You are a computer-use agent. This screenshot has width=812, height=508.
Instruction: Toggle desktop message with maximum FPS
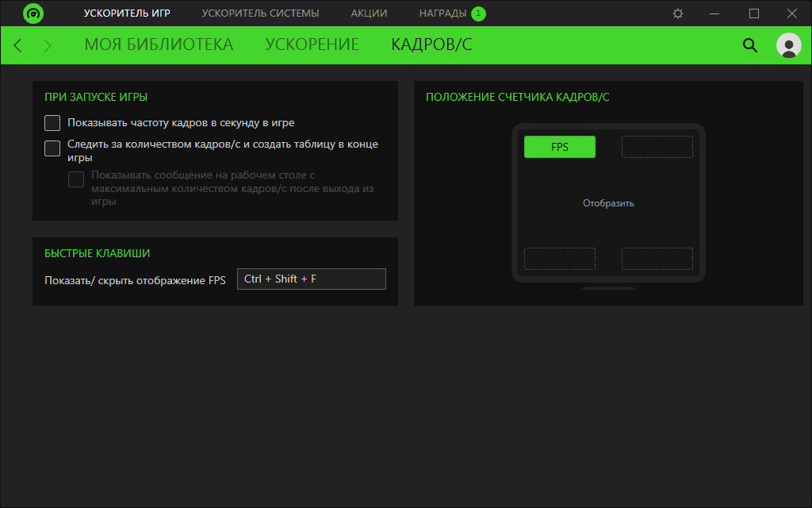tap(76, 179)
